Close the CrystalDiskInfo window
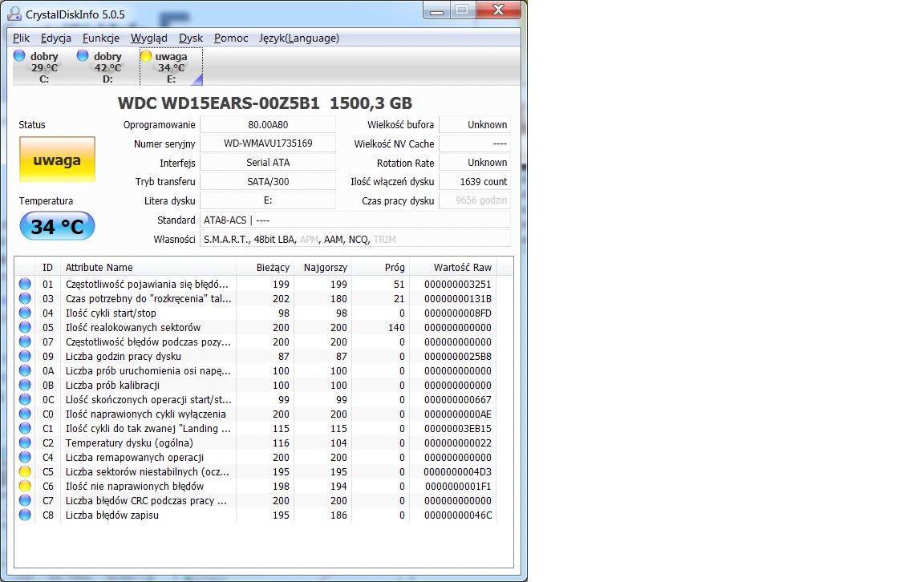 click(x=499, y=10)
